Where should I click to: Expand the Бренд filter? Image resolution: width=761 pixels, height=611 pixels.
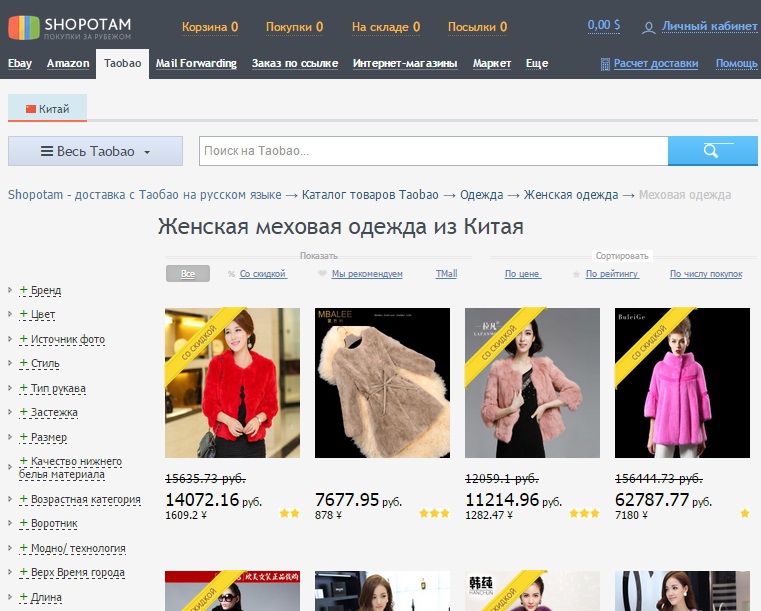(x=40, y=291)
